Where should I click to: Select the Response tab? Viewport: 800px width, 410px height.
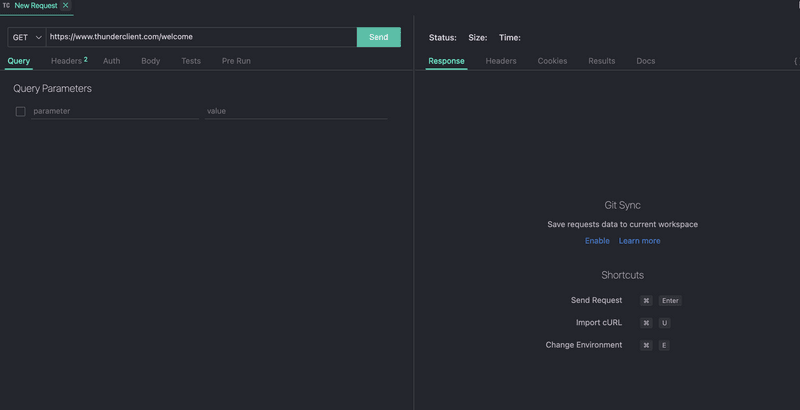446,61
